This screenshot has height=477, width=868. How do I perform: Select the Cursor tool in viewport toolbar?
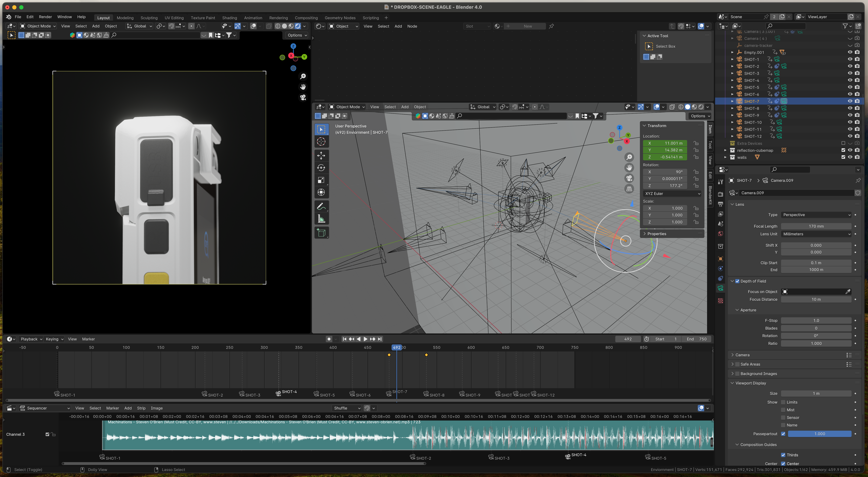pyautogui.click(x=321, y=142)
